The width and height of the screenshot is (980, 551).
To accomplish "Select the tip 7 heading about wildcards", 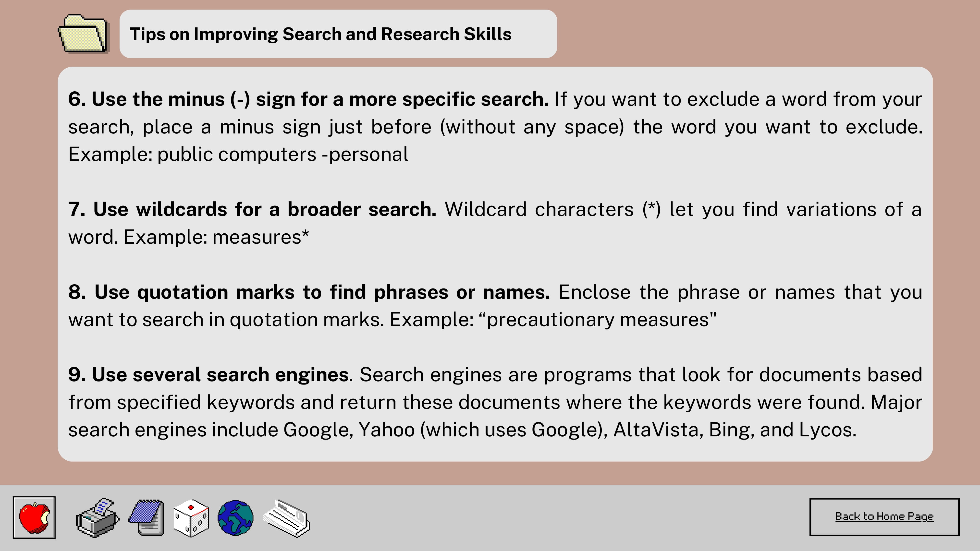I will (x=252, y=210).
